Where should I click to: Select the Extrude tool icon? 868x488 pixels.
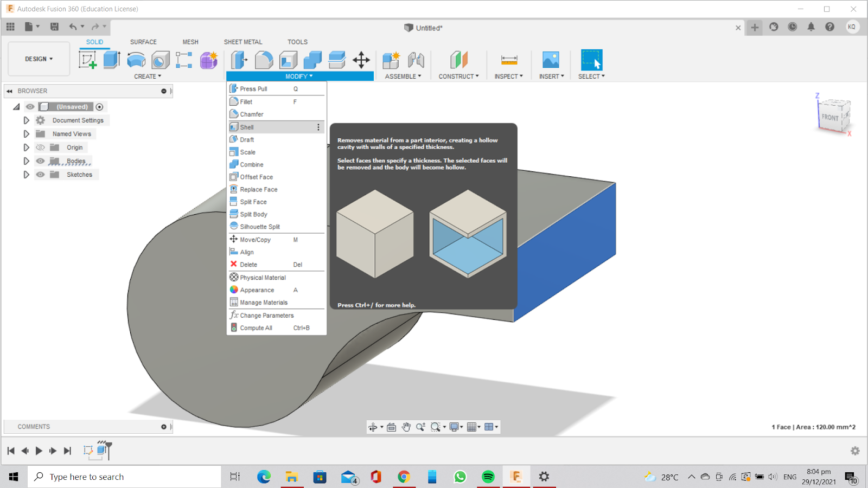coord(111,60)
